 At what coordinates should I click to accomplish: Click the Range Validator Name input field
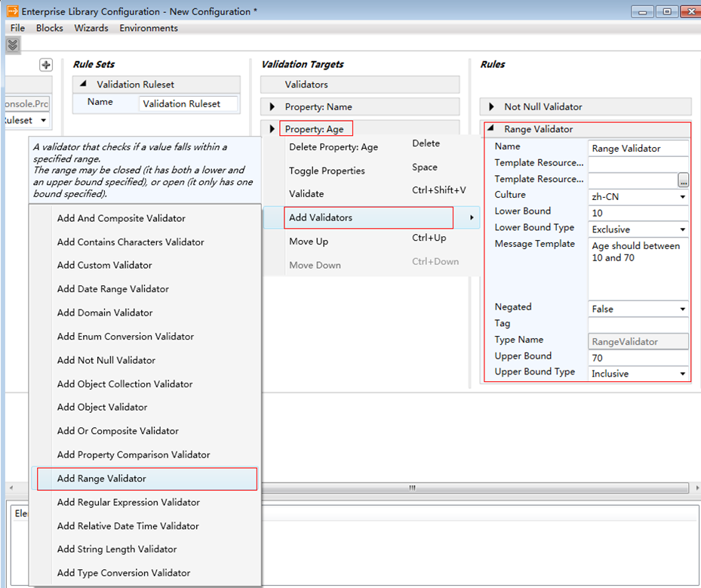click(x=638, y=149)
